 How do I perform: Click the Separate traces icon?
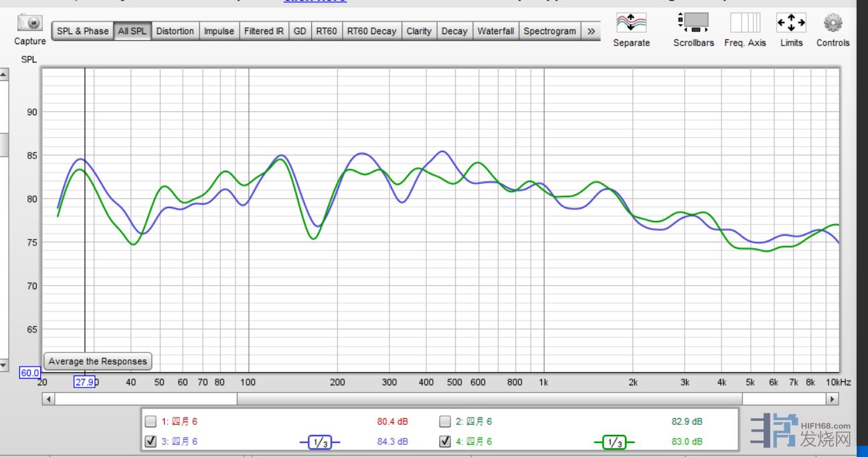(x=631, y=23)
